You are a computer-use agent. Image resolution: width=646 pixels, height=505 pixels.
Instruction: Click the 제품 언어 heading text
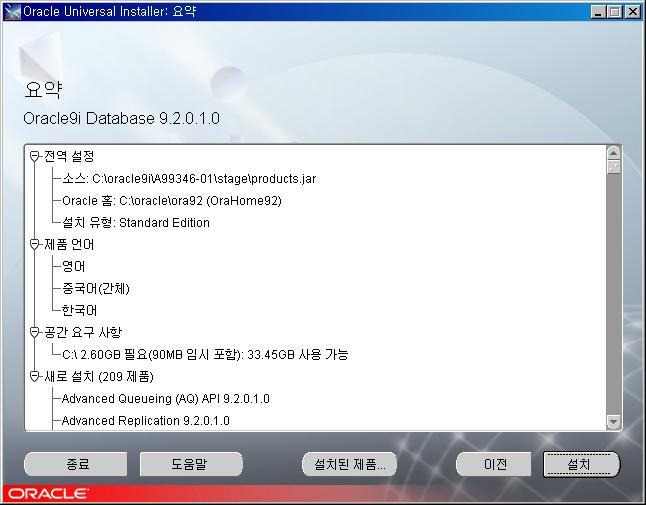pos(69,244)
